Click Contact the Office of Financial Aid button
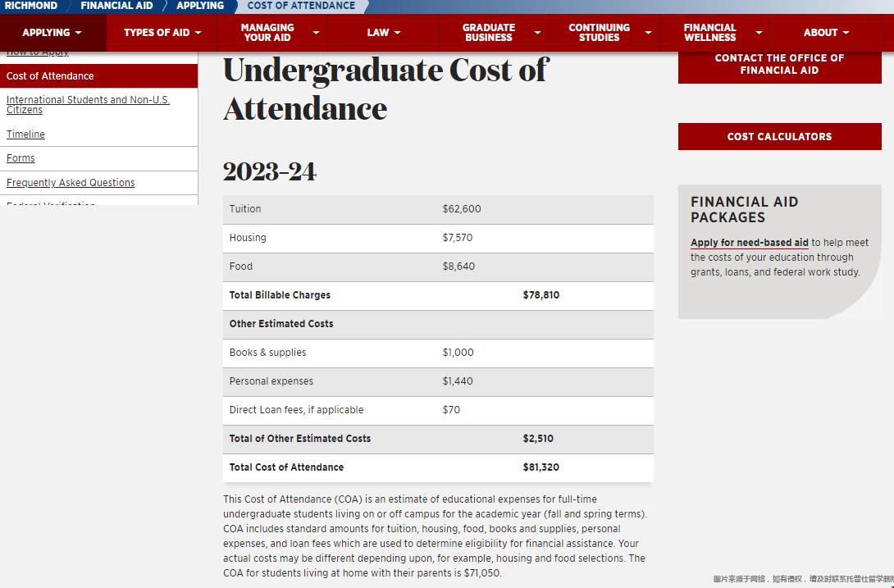The image size is (894, 588). tap(779, 64)
